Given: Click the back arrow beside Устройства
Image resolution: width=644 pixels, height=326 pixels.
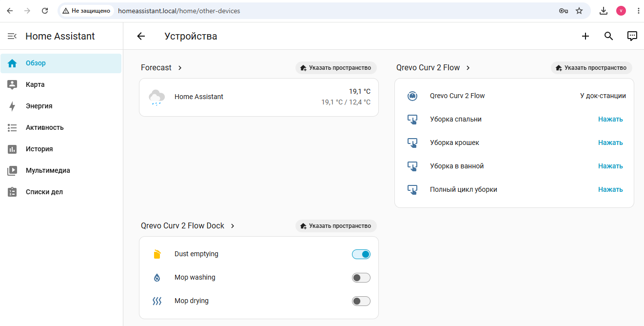Looking at the screenshot, I should tap(141, 36).
